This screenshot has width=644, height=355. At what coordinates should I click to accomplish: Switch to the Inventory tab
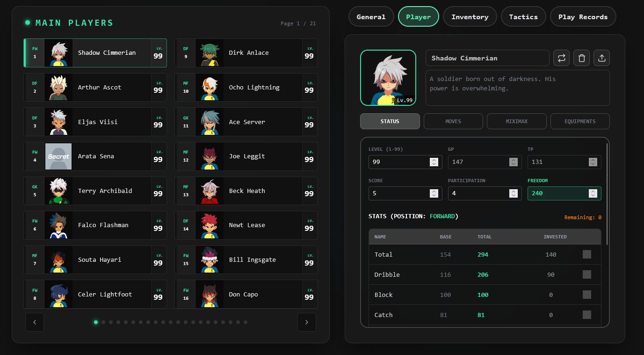coord(470,16)
